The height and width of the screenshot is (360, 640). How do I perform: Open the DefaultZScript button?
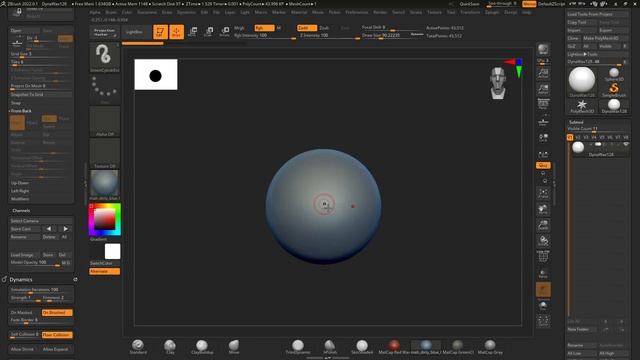point(551,4)
